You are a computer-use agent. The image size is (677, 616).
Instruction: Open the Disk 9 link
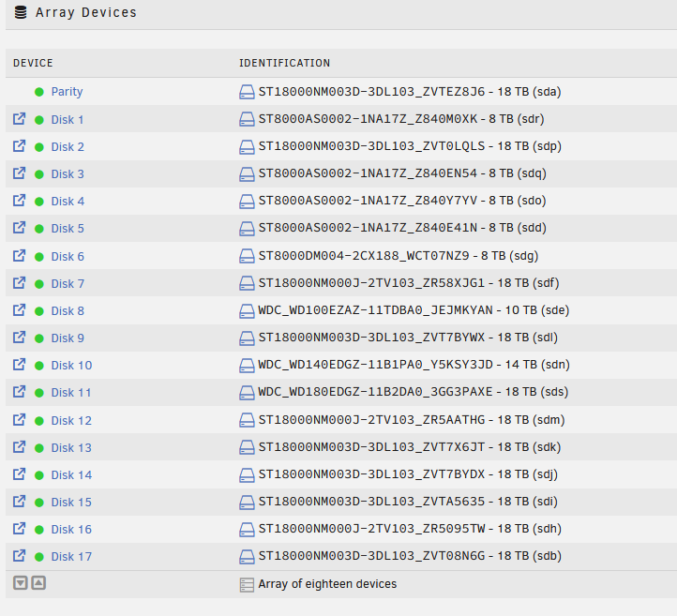(68, 338)
